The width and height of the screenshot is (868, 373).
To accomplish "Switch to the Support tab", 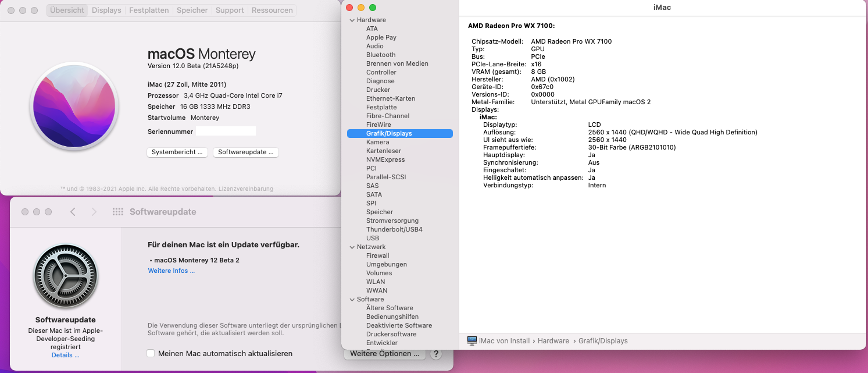I will coord(230,10).
